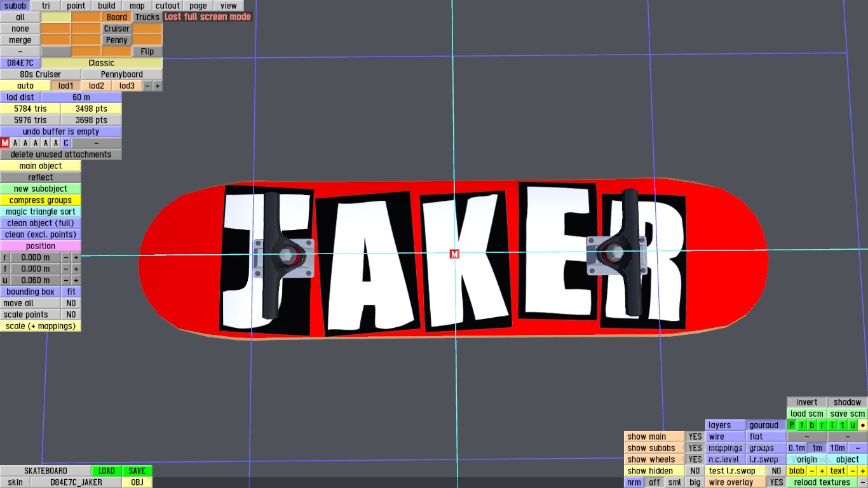Screen dimensions: 868x488
Task: Click the f position value field
Action: pos(36,269)
